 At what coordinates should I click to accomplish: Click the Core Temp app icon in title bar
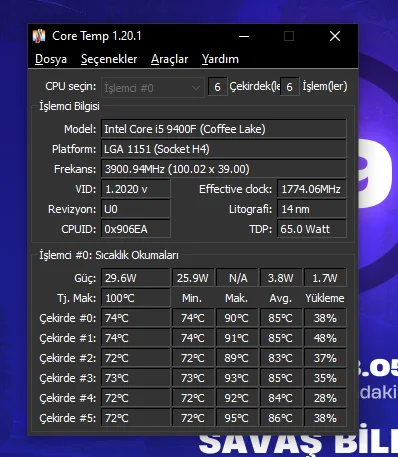pos(39,36)
